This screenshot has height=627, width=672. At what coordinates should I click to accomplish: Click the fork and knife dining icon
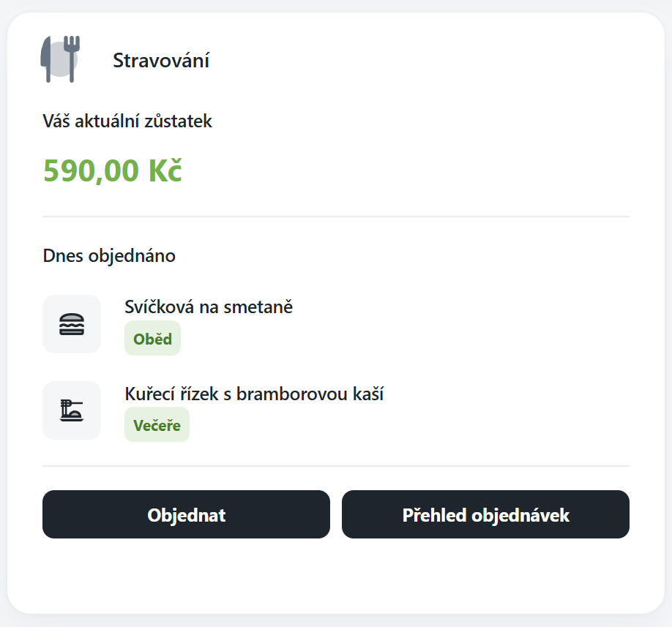pos(60,59)
